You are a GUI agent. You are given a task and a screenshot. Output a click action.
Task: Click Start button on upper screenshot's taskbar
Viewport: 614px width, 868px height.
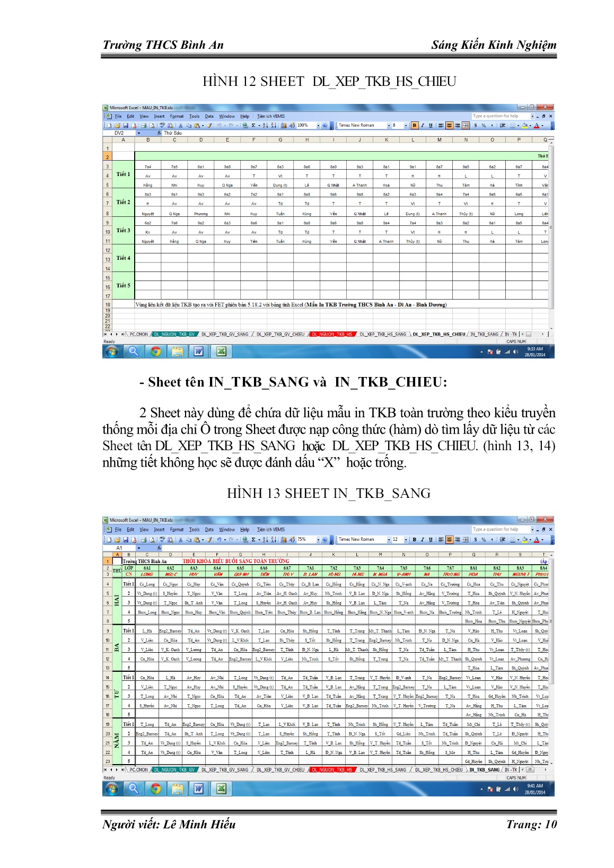coord(111,351)
